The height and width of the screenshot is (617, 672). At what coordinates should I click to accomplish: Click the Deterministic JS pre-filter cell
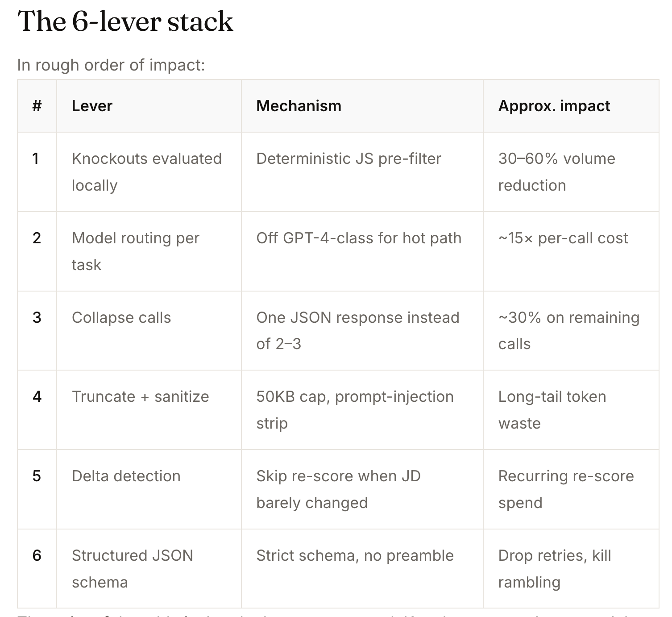coord(362,172)
